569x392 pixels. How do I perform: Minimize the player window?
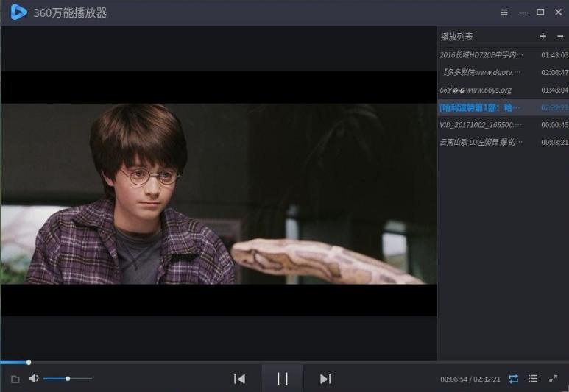click(x=522, y=13)
